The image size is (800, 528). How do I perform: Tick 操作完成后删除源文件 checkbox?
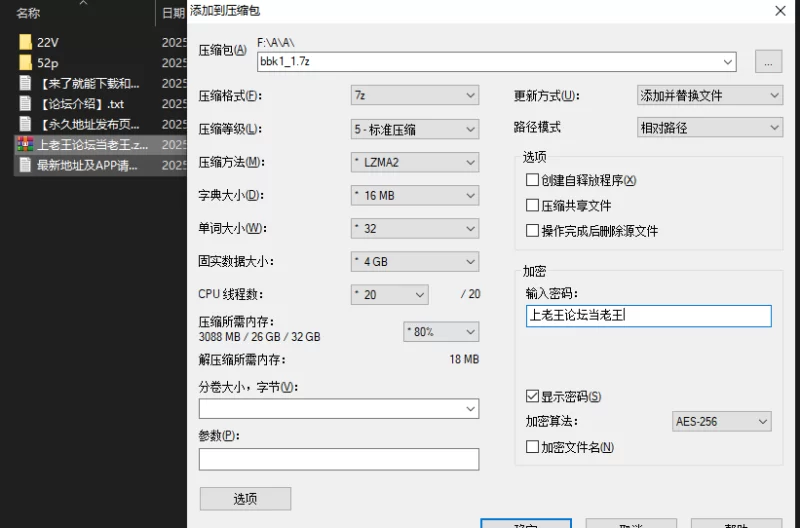532,231
